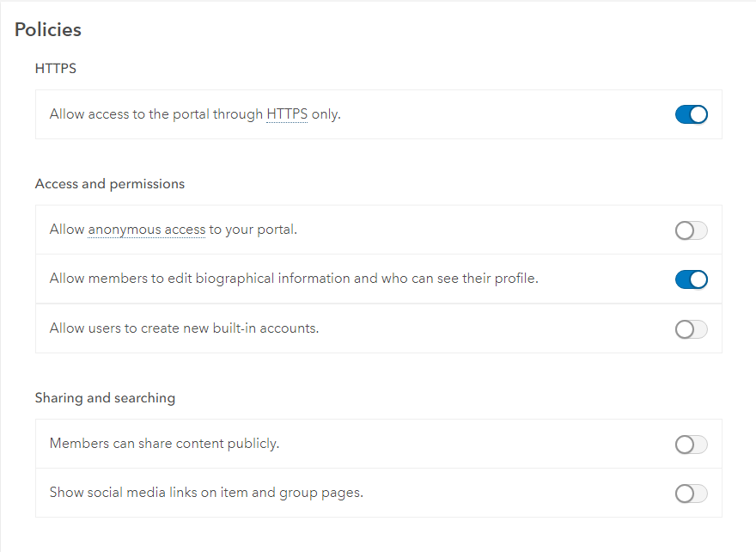The width and height of the screenshot is (756, 552).
Task: Enable users creating new built-in accounts
Action: click(x=691, y=329)
